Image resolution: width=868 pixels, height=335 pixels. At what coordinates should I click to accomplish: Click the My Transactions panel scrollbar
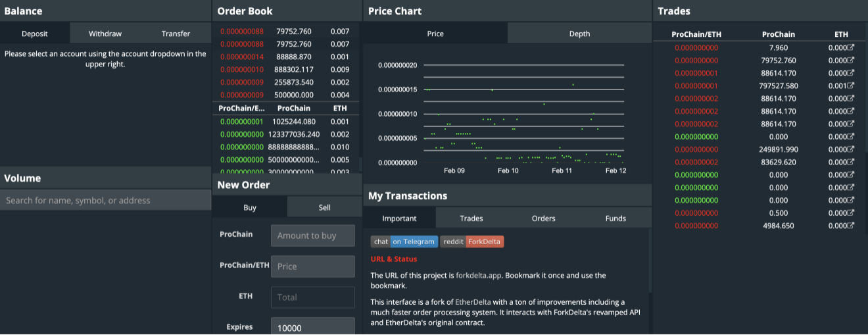point(651,260)
